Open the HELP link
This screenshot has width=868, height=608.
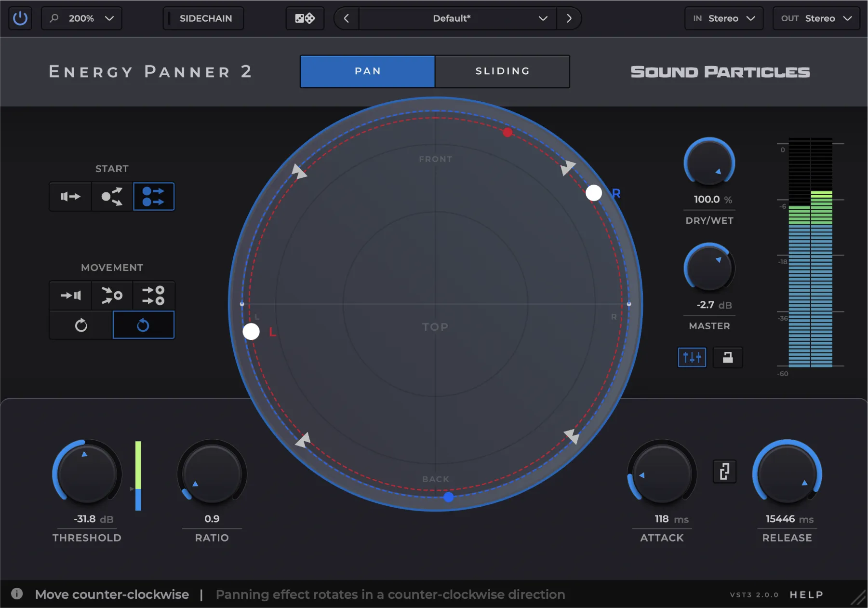pyautogui.click(x=806, y=594)
